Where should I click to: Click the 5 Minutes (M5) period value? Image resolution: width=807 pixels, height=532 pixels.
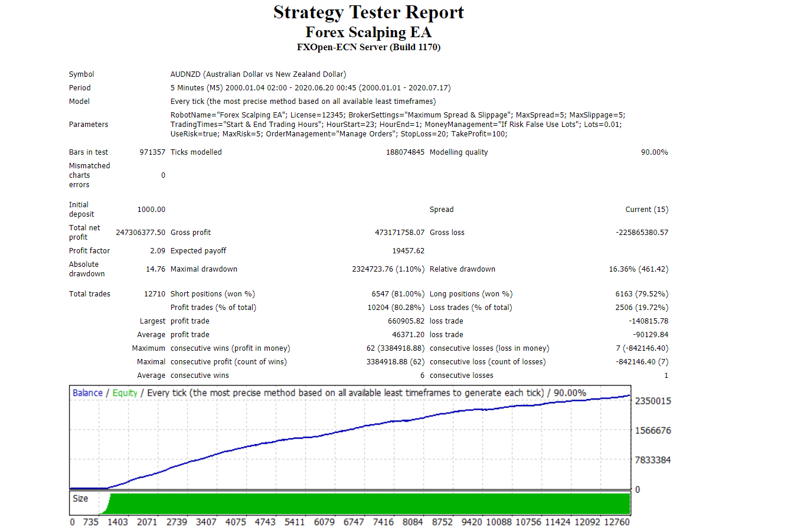pos(311,88)
